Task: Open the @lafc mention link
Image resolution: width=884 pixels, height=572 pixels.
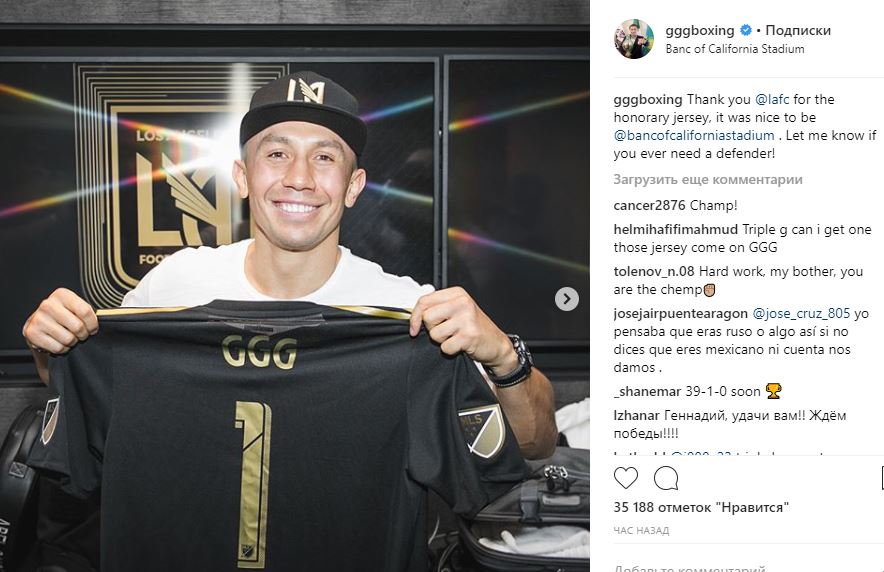Action: tap(772, 100)
